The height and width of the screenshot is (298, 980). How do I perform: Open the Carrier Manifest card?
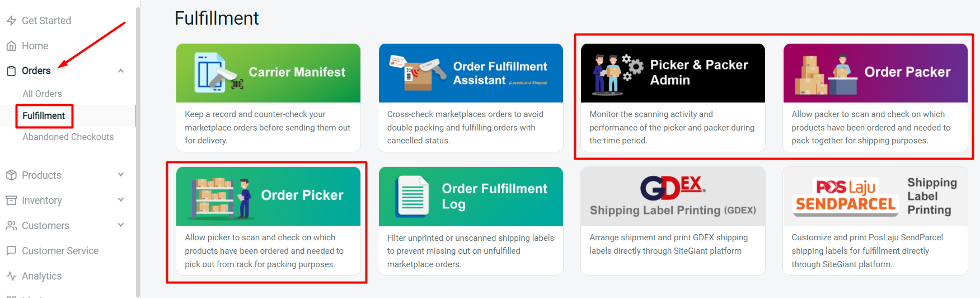(268, 73)
